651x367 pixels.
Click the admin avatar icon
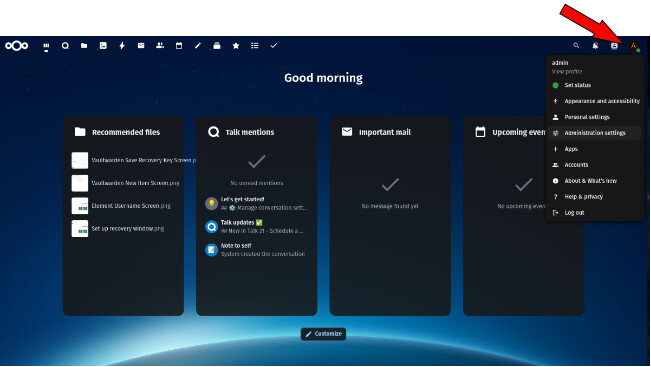click(x=634, y=46)
